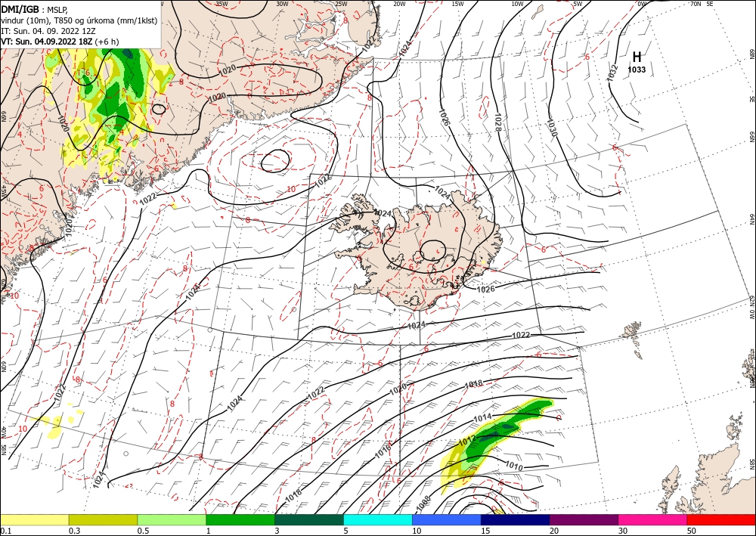Click the 'H' high-pressure center symbol
This screenshot has width=756, height=536.
[637, 57]
